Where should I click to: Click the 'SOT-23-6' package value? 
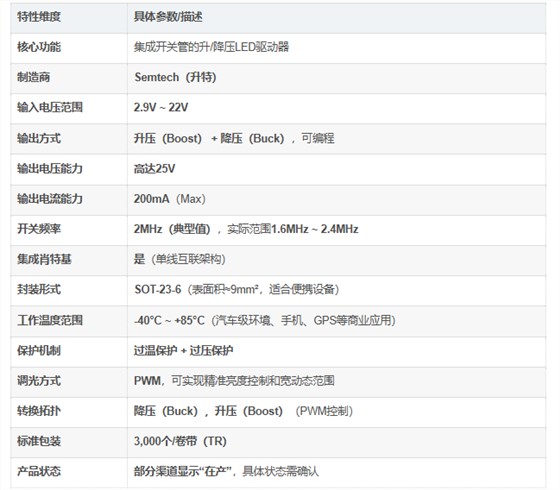point(158,289)
